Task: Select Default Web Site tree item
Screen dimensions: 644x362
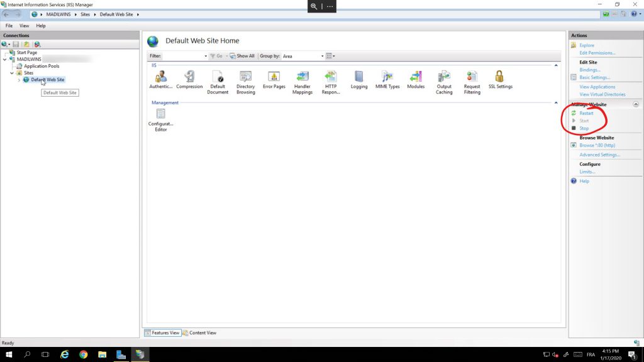Action: (47, 80)
